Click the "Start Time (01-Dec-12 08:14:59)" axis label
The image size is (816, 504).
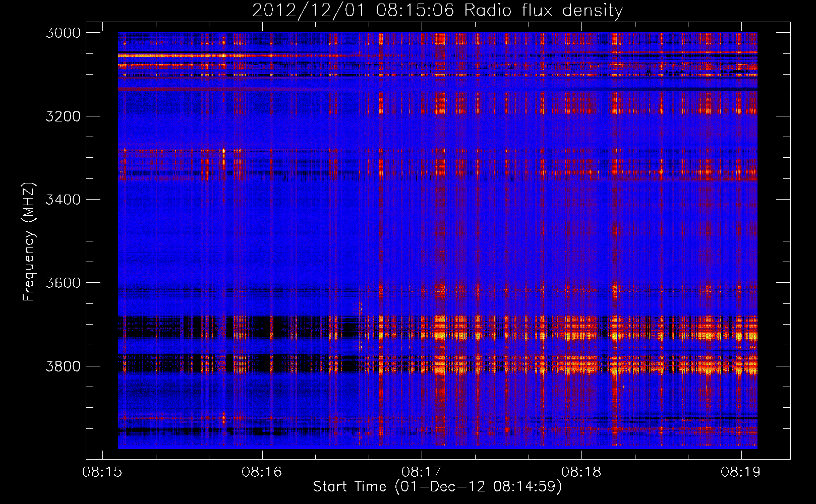(437, 487)
